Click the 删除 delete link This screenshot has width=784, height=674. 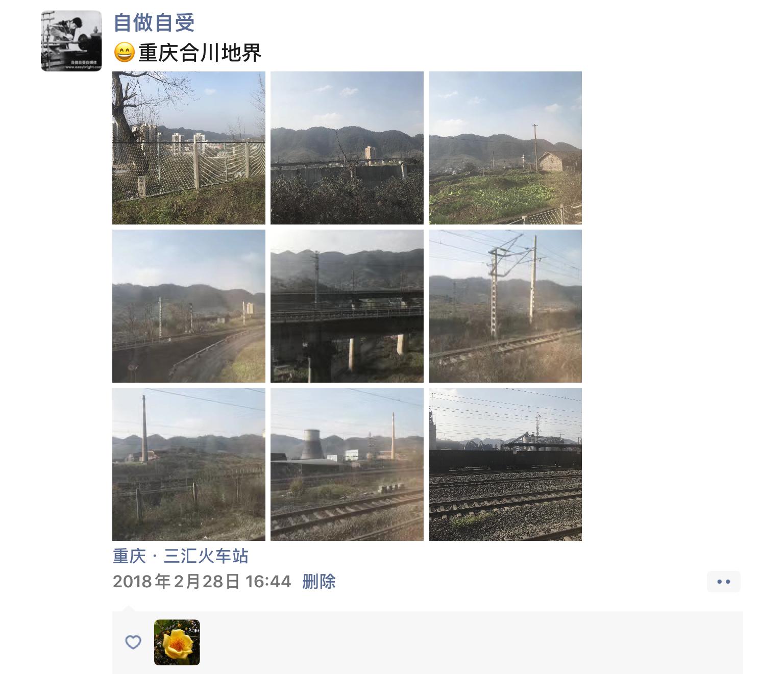[319, 582]
